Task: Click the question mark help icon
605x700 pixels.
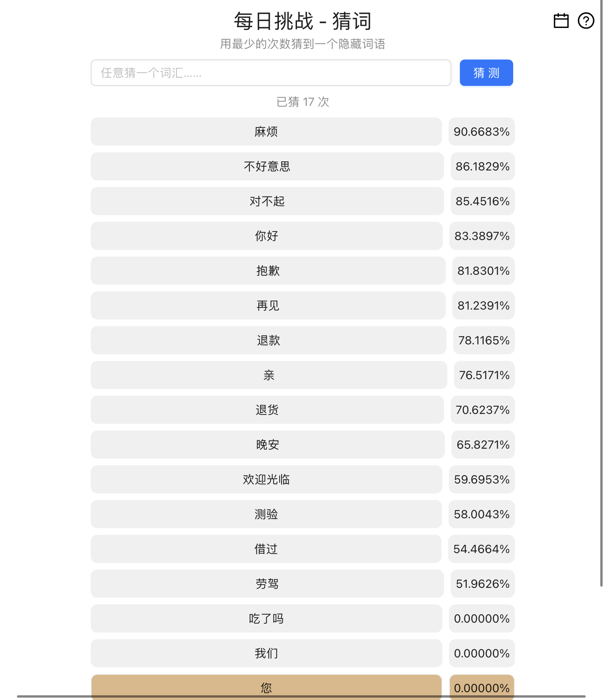Action: point(586,21)
